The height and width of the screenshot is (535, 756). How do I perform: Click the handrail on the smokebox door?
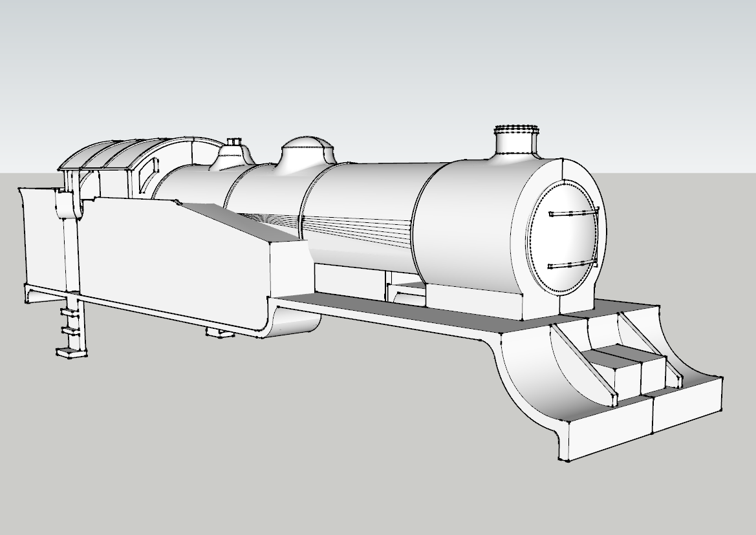pyautogui.click(x=572, y=213)
